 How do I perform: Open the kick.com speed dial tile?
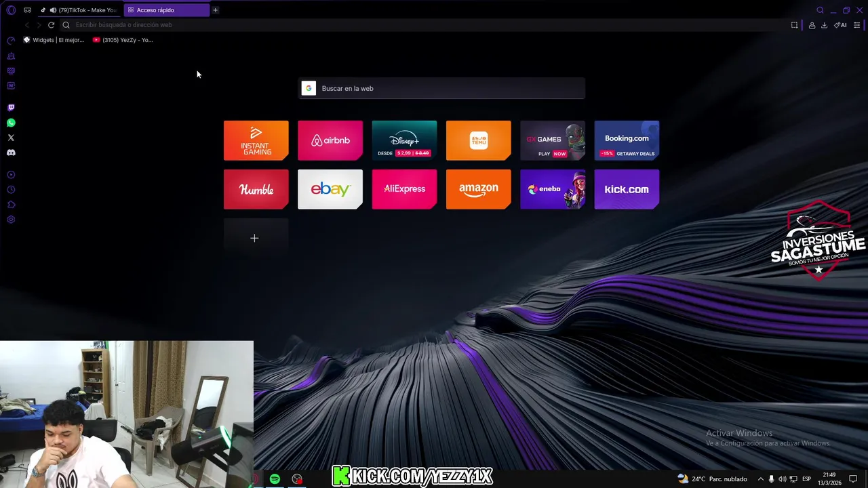[627, 189]
